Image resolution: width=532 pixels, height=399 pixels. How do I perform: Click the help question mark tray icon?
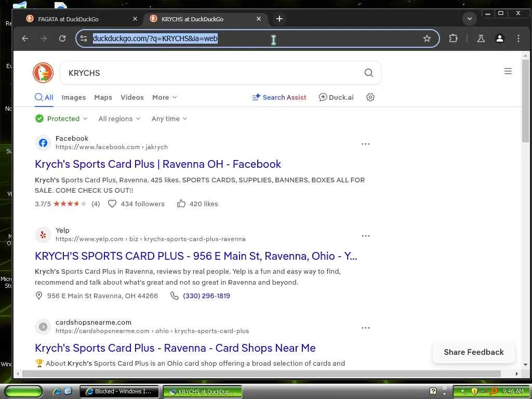pos(433,391)
